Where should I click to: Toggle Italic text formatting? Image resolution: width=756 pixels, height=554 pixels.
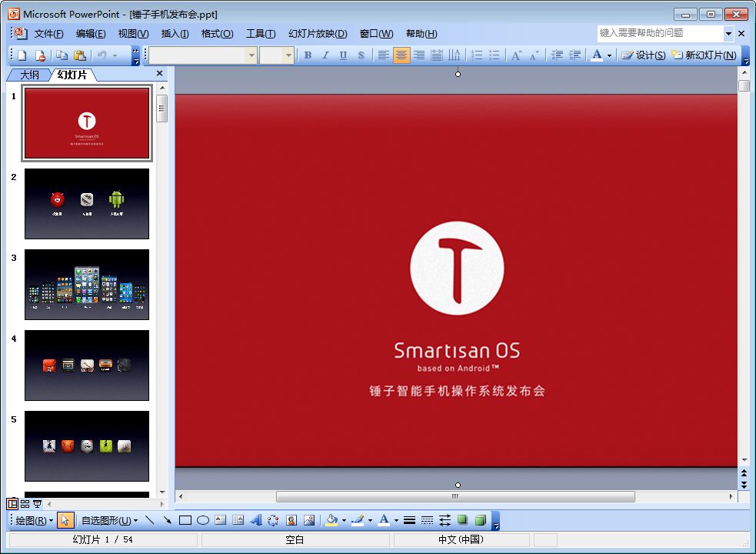pyautogui.click(x=325, y=55)
